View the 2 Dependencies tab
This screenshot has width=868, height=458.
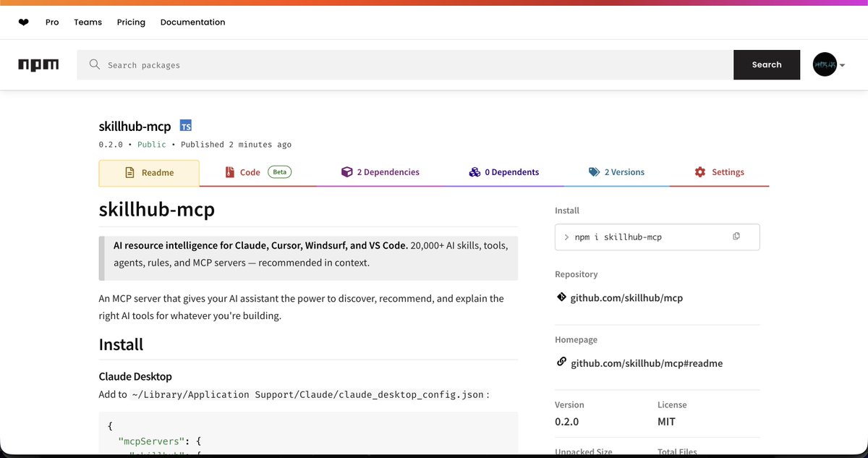pyautogui.click(x=380, y=172)
